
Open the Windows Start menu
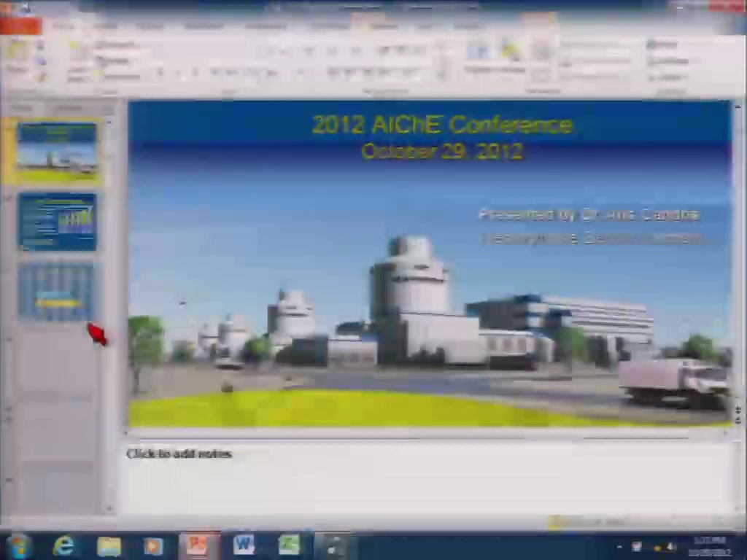[18, 546]
